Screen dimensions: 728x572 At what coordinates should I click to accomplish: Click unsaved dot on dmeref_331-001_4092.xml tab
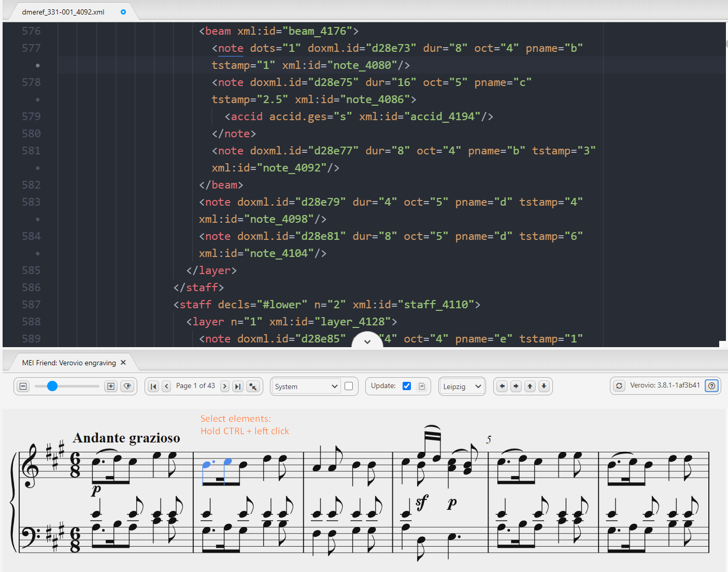[x=123, y=12]
